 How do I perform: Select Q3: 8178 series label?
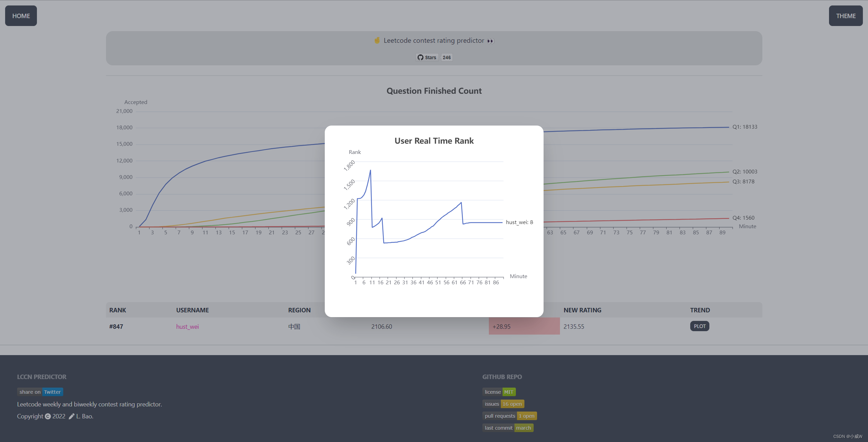pyautogui.click(x=743, y=181)
